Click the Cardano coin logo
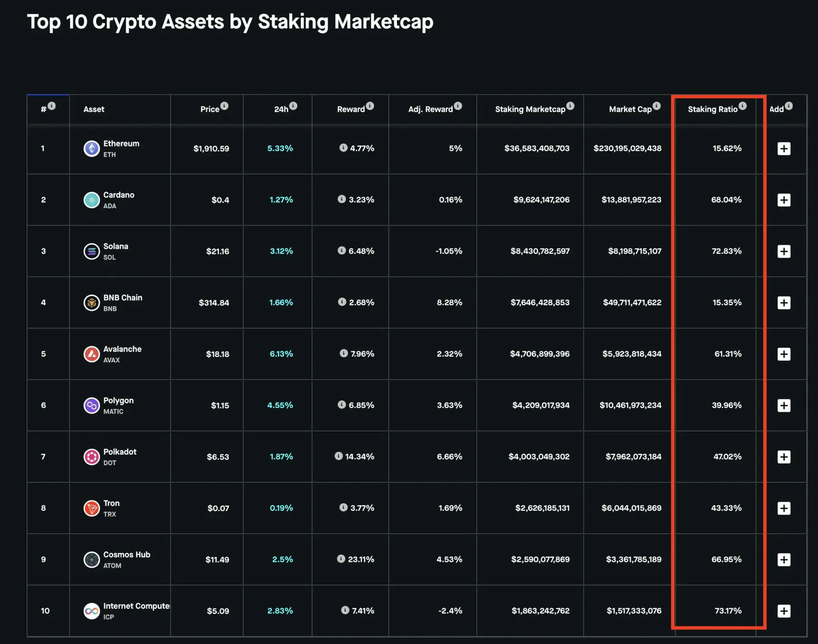 [x=92, y=200]
